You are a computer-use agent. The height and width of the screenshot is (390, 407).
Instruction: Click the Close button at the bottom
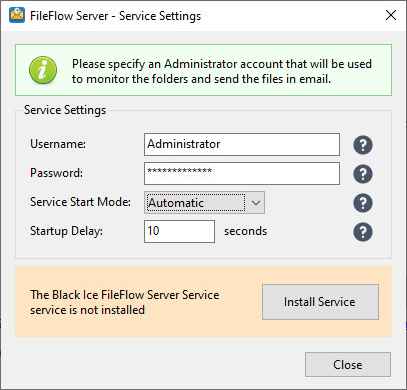click(348, 365)
